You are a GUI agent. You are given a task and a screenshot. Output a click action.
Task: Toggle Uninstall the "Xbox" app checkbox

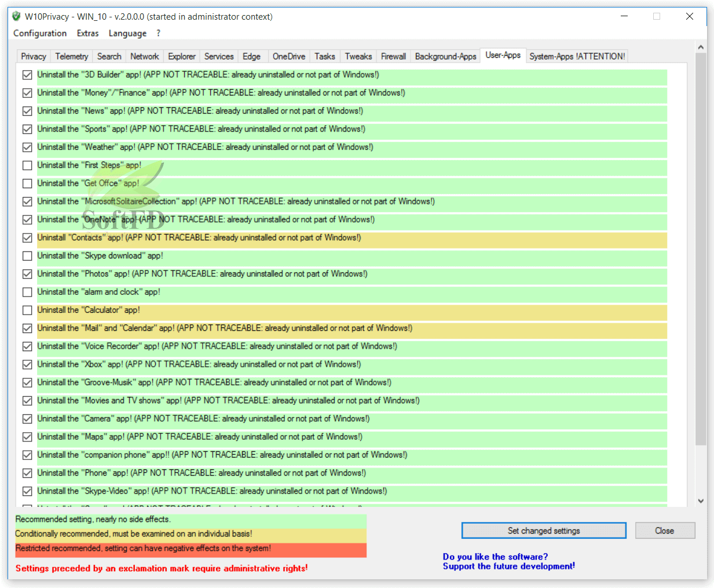coord(27,364)
